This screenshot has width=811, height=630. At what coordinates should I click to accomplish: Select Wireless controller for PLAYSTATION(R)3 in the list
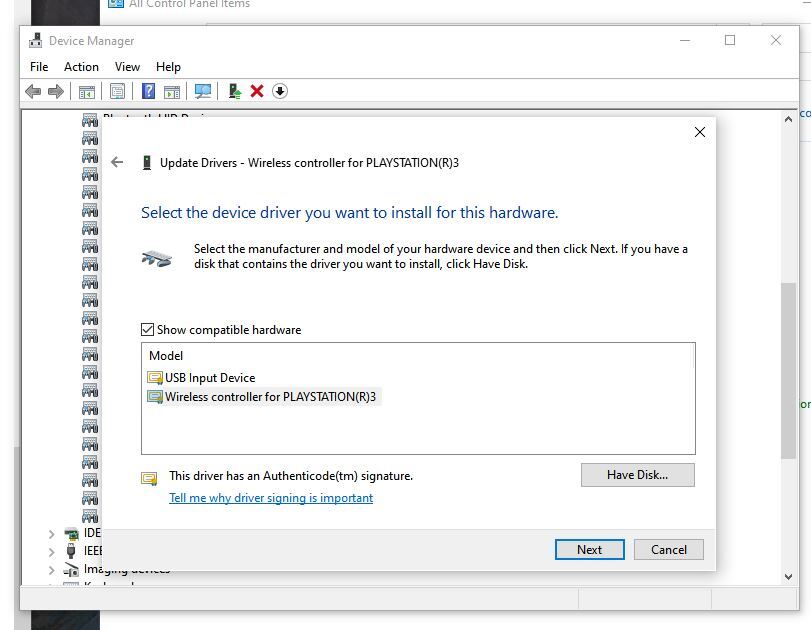[271, 397]
